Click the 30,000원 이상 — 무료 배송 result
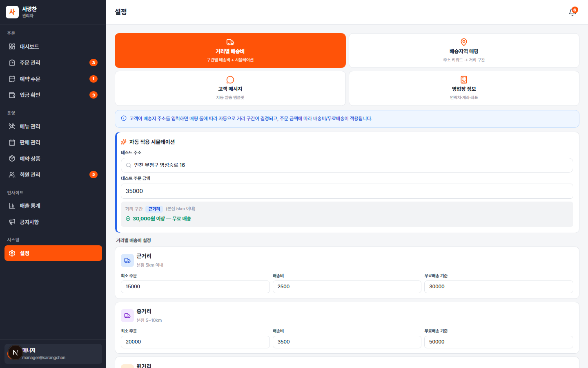Viewport: 588px width, 368px height. click(162, 219)
